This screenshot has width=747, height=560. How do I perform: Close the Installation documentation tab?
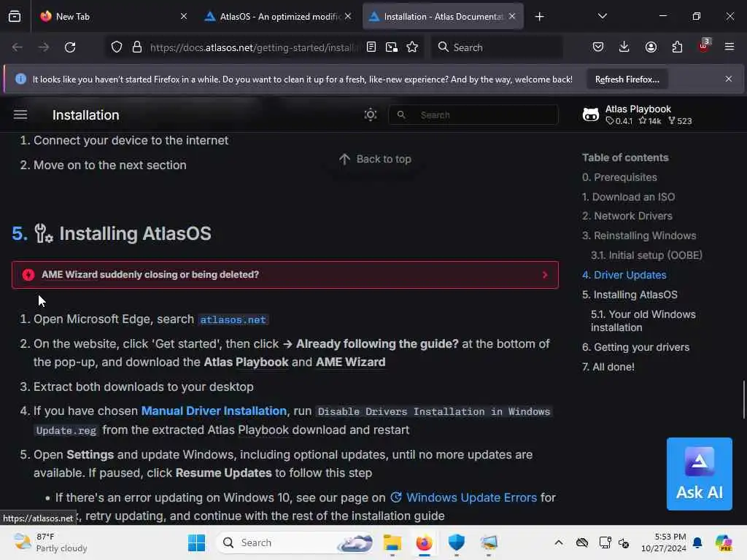[512, 17]
